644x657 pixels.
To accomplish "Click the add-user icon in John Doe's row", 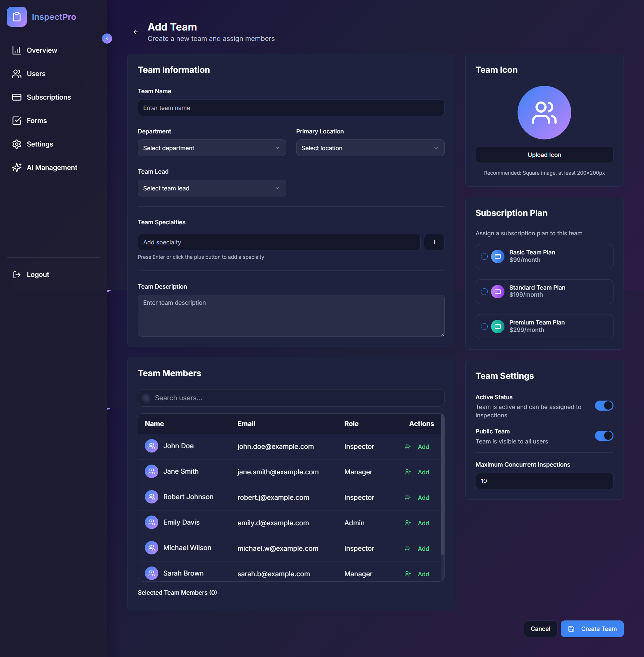I will (408, 447).
